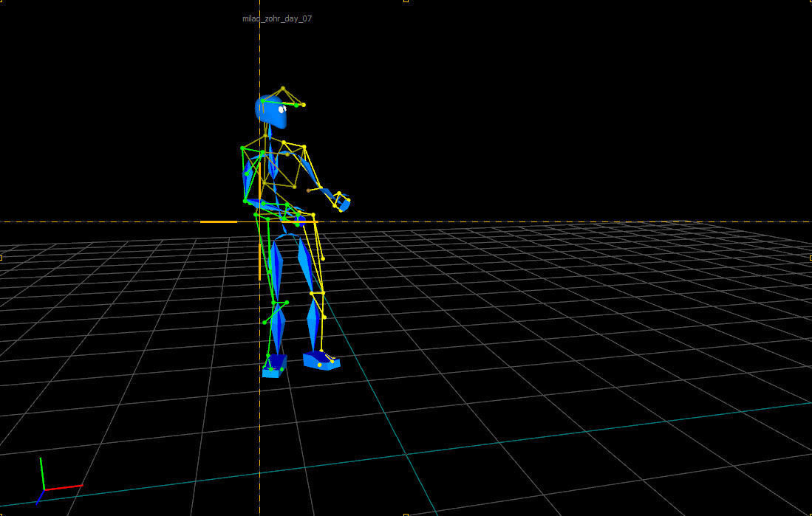Click the character's blue head segment
812x516 pixels.
pyautogui.click(x=271, y=111)
